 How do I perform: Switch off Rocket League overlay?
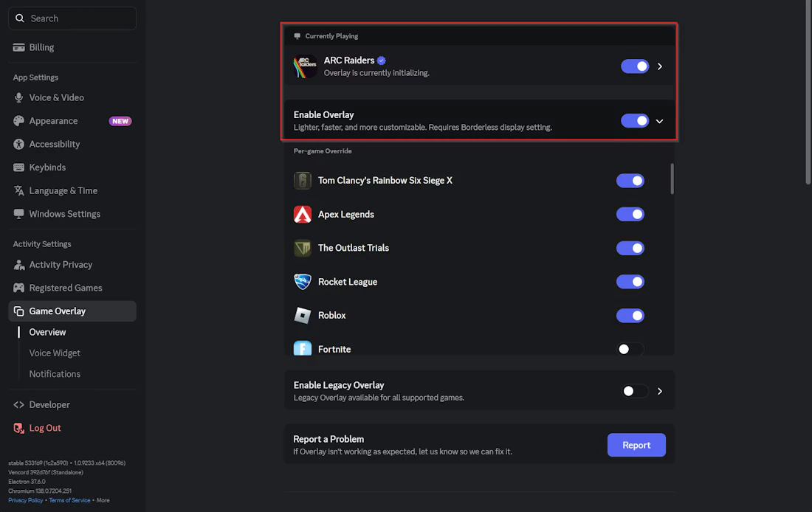630,282
